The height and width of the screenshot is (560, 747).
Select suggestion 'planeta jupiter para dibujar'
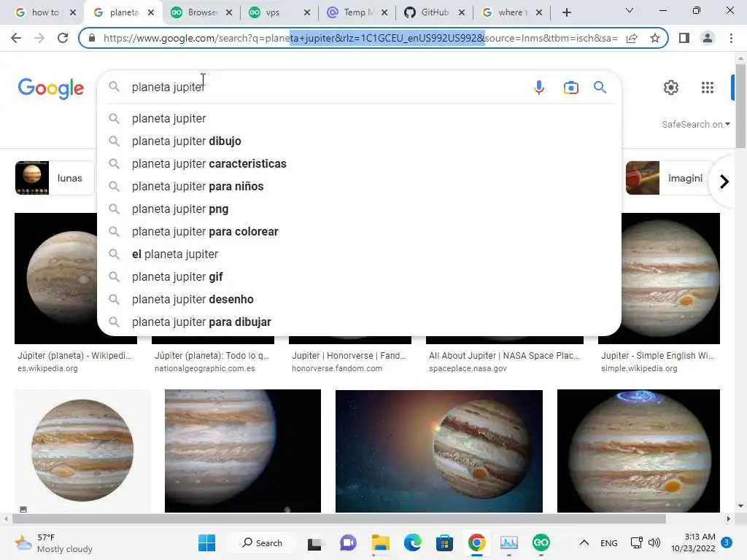click(359, 322)
